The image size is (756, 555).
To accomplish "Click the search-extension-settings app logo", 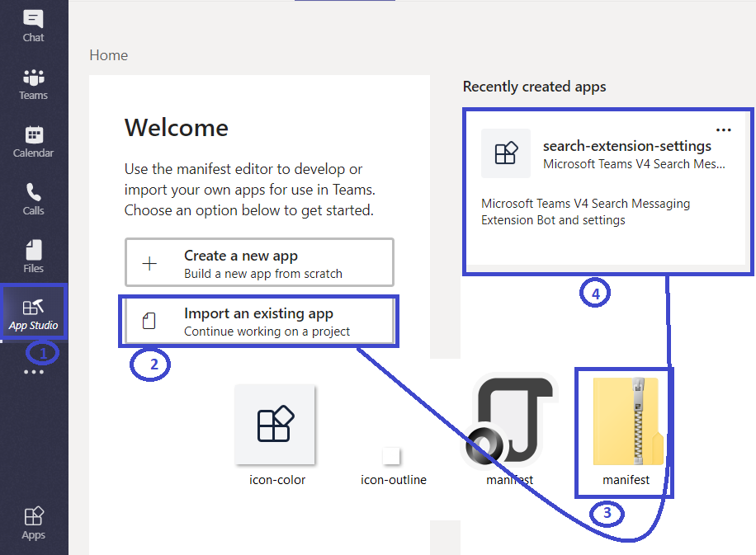I will pos(505,153).
